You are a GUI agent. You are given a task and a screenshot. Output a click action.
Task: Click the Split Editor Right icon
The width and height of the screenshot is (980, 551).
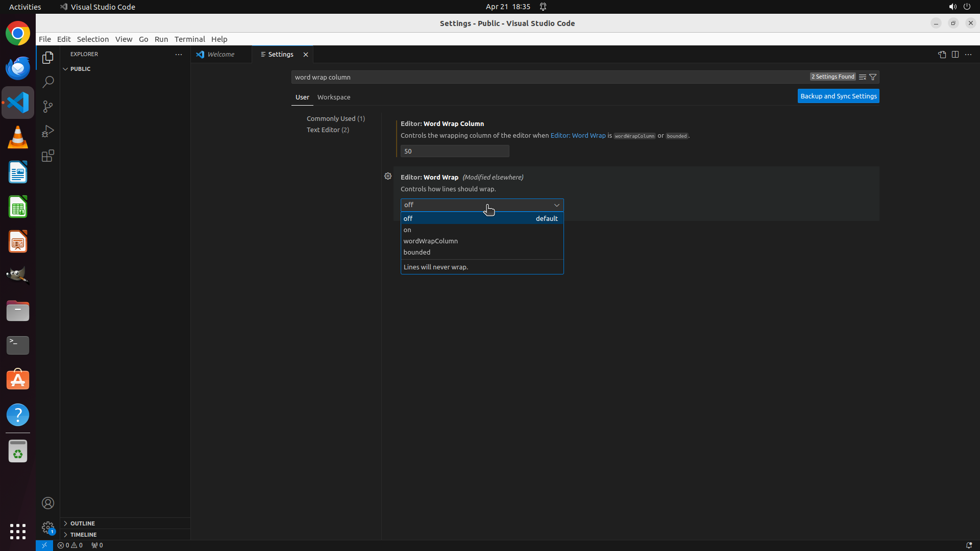pyautogui.click(x=955, y=55)
